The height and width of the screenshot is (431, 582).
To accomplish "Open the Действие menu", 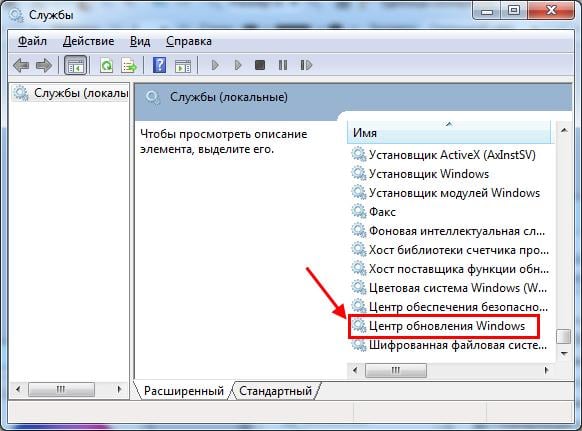I will click(x=88, y=41).
